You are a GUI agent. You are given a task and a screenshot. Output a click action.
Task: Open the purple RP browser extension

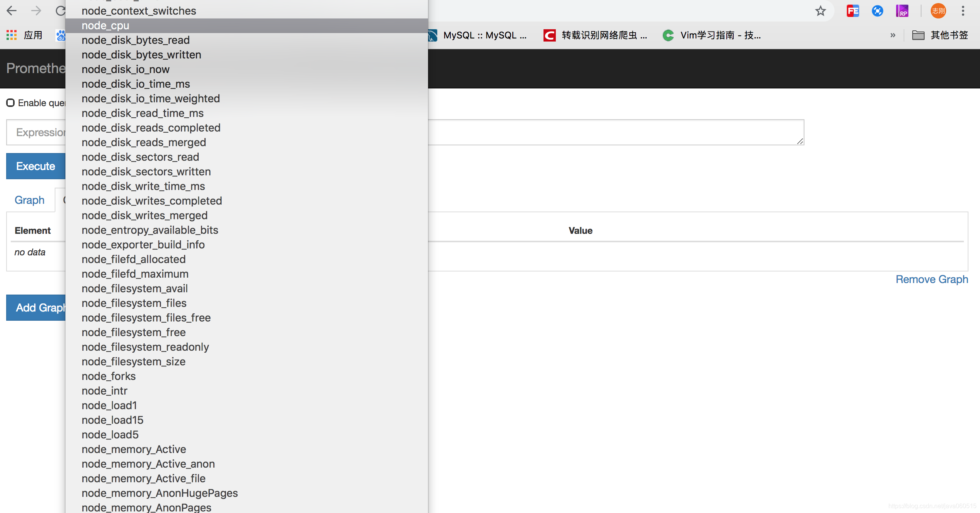[x=902, y=11]
